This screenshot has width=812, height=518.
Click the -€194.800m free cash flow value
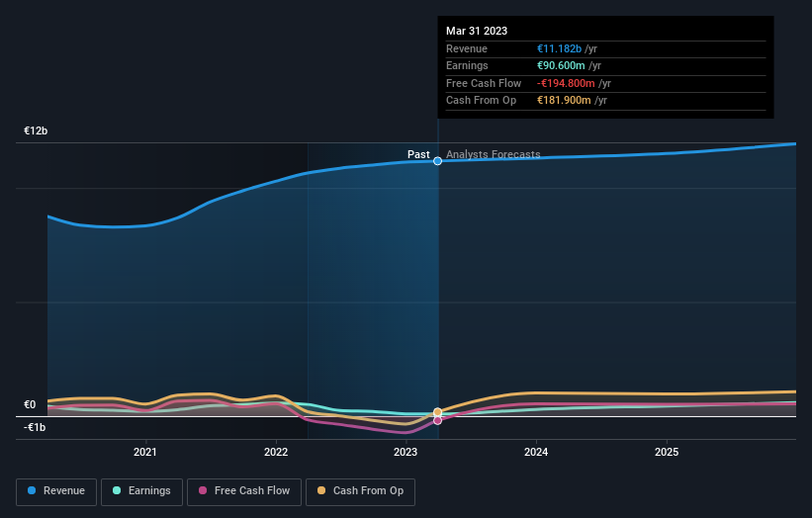(x=566, y=83)
